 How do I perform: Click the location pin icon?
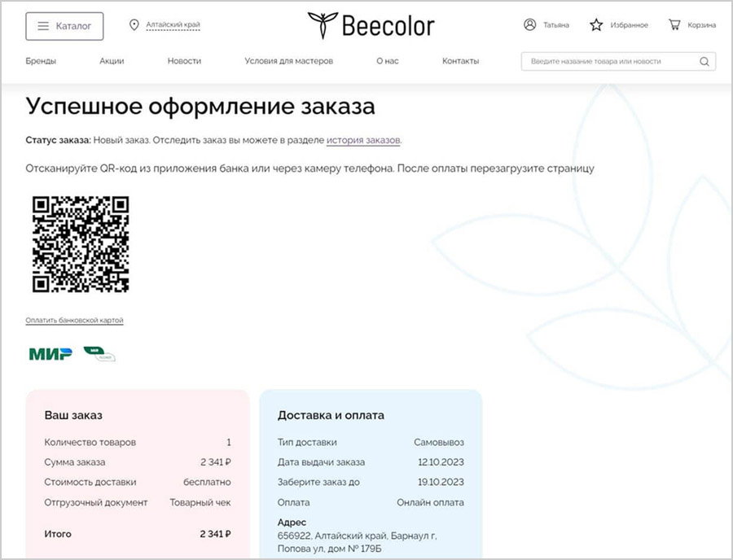tap(134, 24)
